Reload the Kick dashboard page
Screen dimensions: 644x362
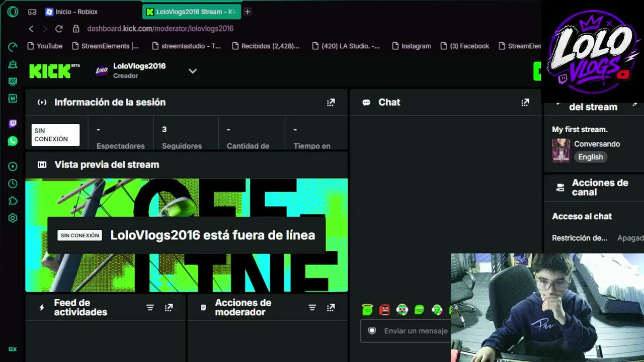59,29
